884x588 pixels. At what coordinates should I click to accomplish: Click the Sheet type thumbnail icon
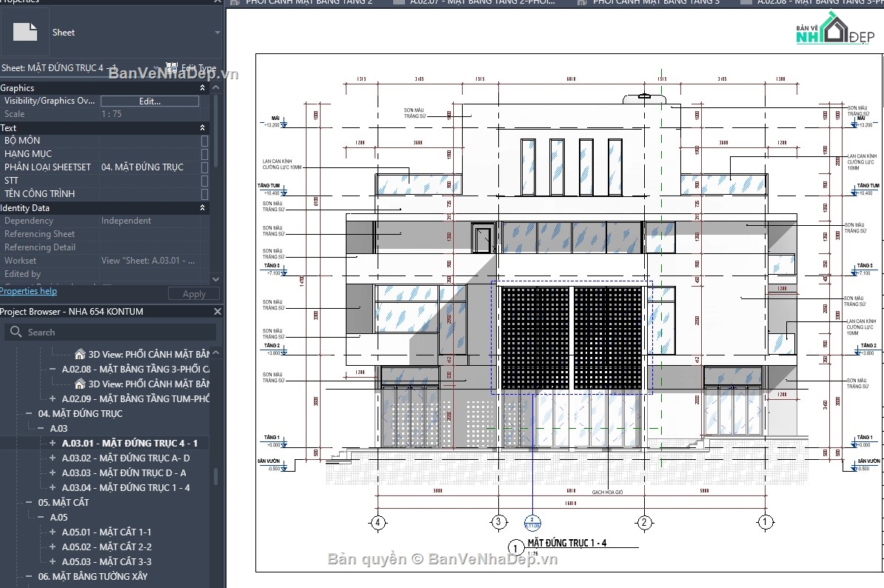point(25,32)
